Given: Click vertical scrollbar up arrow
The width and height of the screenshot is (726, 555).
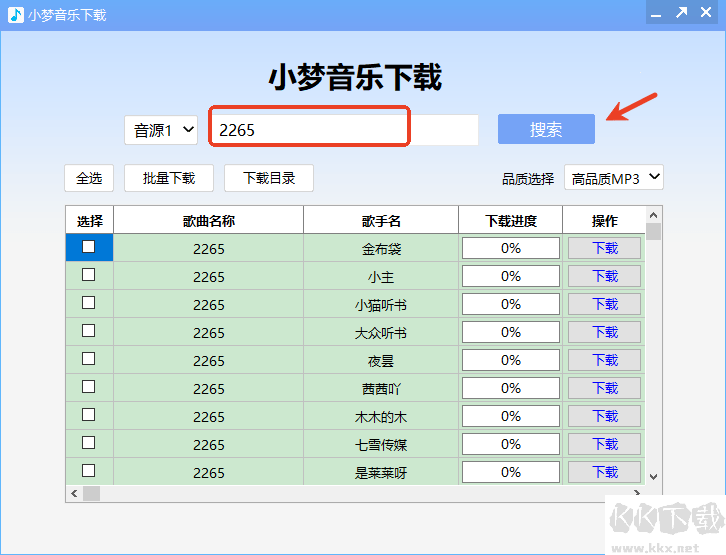Looking at the screenshot, I should (653, 215).
